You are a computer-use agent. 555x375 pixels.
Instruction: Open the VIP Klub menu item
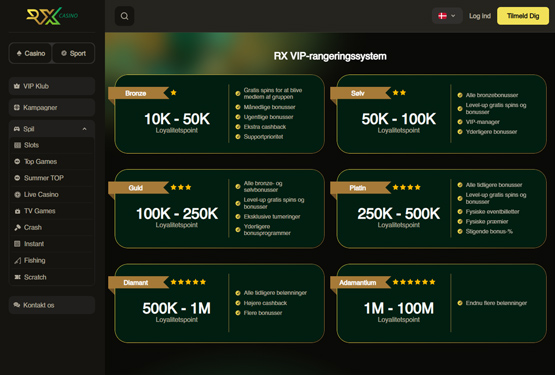(52, 86)
